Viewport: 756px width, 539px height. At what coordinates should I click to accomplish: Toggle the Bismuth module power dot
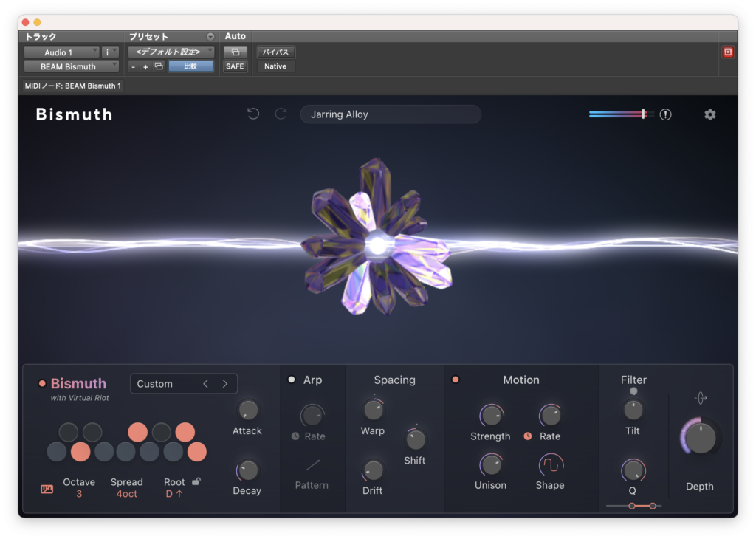(42, 384)
